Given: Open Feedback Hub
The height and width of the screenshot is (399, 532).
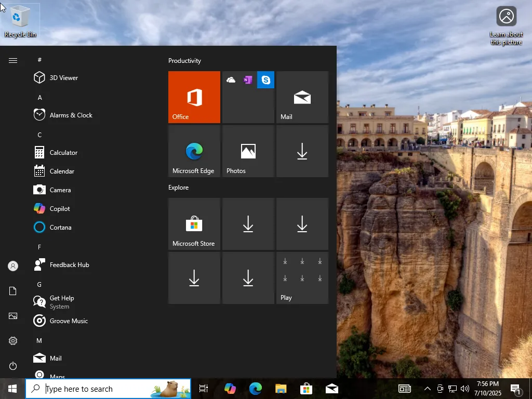Looking at the screenshot, I should 91,264.
